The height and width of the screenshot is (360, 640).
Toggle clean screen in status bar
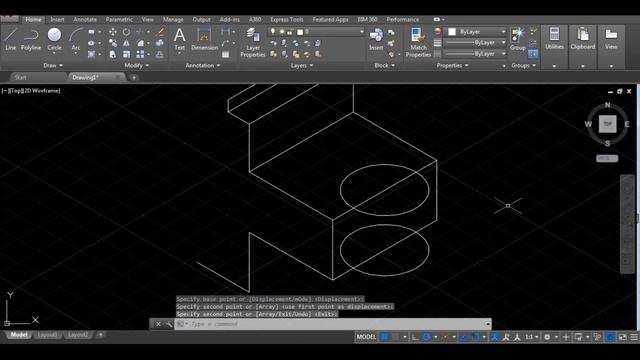(x=622, y=337)
